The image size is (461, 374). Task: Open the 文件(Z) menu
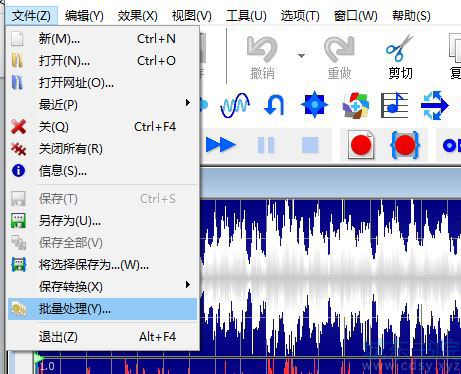(x=31, y=16)
